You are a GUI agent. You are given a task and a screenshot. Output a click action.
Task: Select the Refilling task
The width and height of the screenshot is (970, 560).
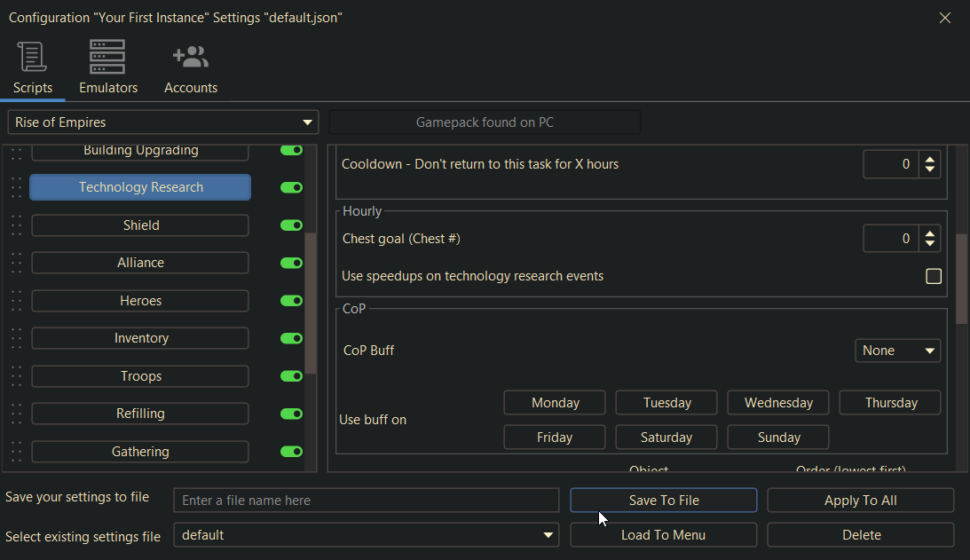(140, 414)
